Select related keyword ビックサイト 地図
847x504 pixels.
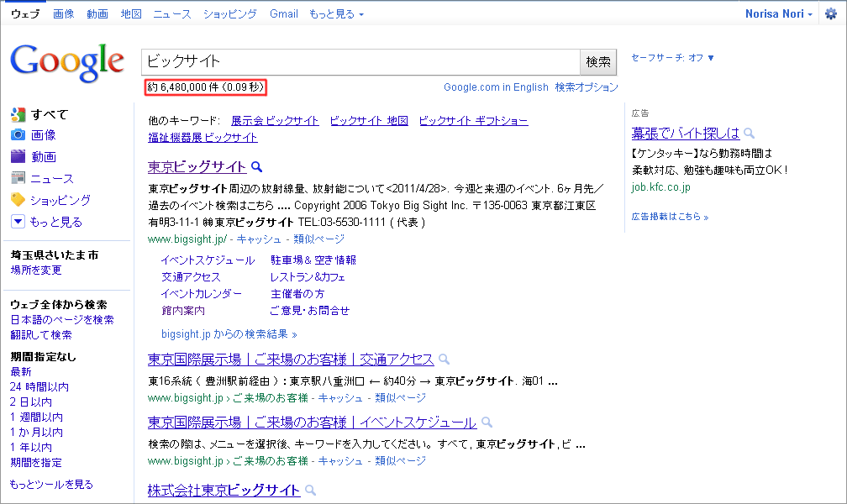(369, 121)
